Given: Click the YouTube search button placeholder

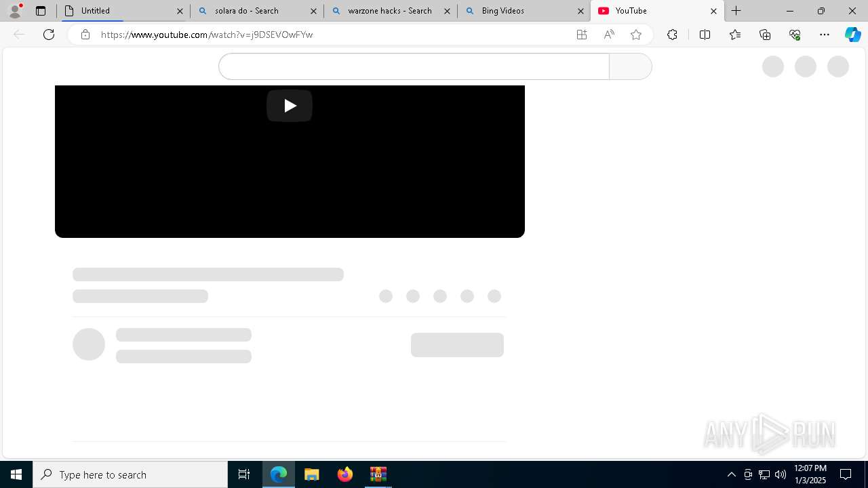Looking at the screenshot, I should click(631, 66).
